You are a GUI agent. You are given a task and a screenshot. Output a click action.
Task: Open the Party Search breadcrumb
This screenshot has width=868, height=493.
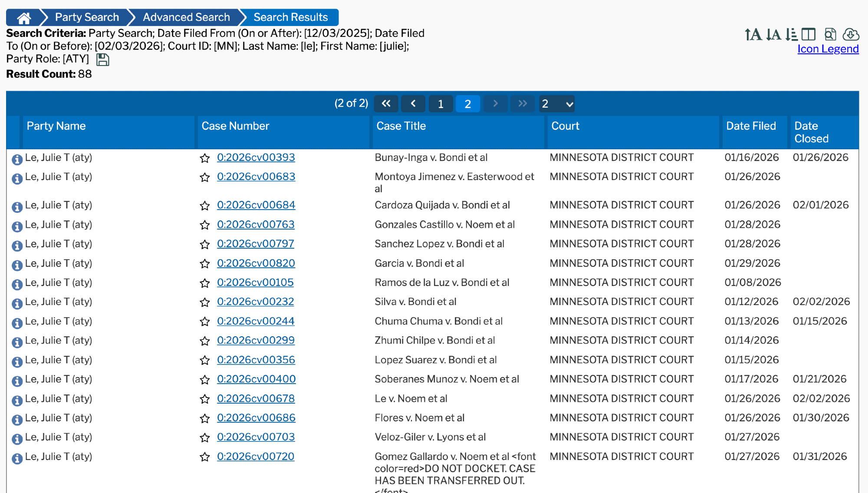[x=87, y=17]
